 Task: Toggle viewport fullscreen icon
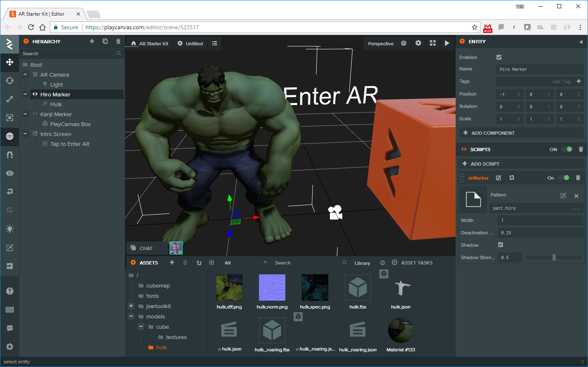(433, 43)
